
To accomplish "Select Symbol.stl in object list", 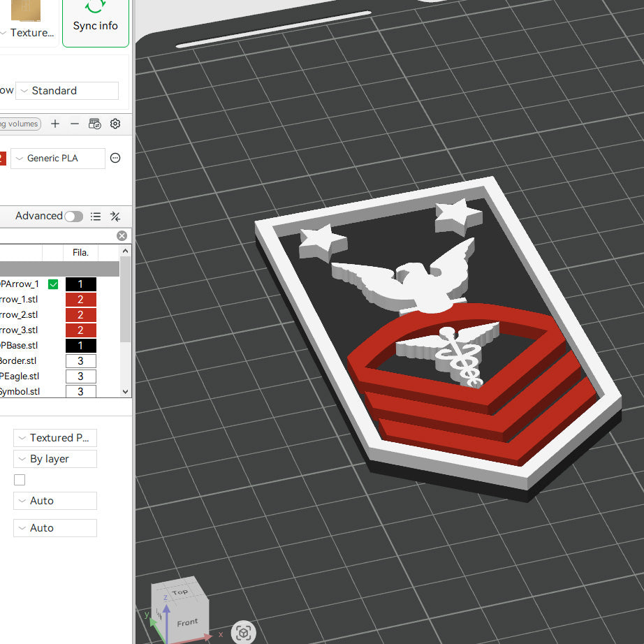I will coord(20,391).
